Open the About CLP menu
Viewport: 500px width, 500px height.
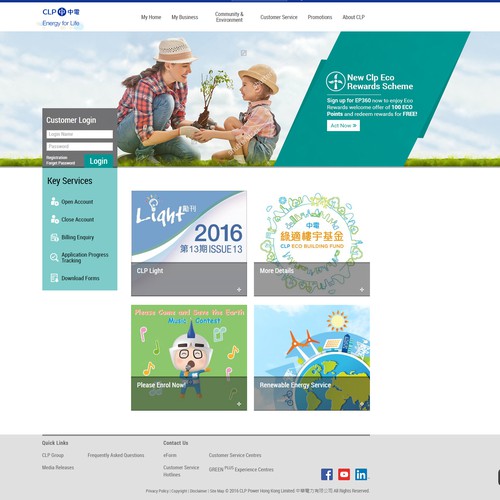[x=354, y=17]
